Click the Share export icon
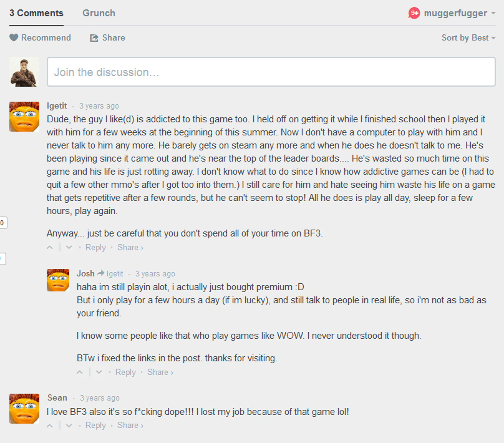Screen dimensions: 504x443 coord(94,38)
